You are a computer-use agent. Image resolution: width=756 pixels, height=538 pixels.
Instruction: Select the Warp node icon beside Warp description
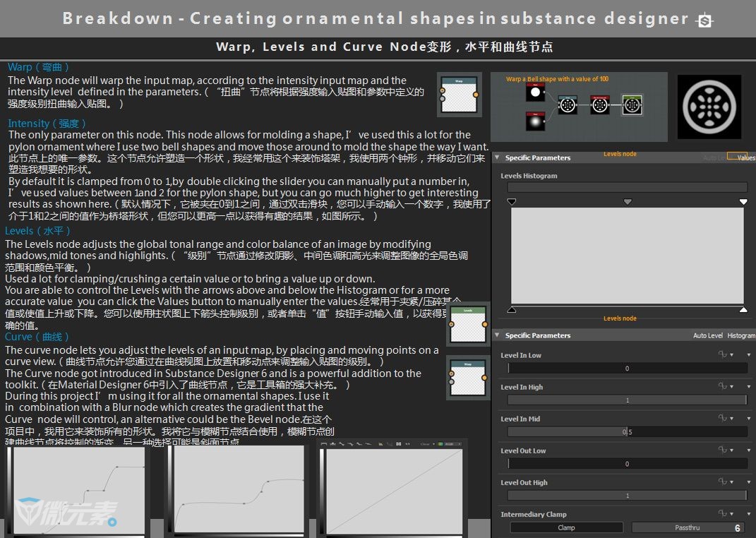click(459, 95)
